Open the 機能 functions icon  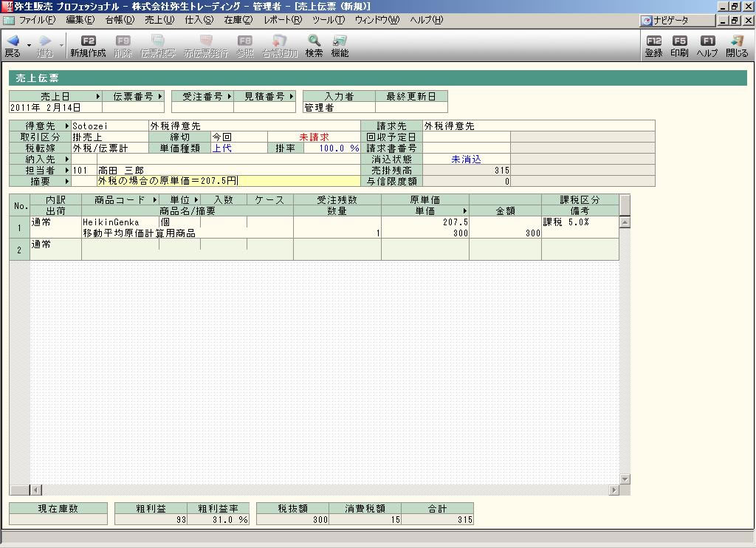pos(340,41)
